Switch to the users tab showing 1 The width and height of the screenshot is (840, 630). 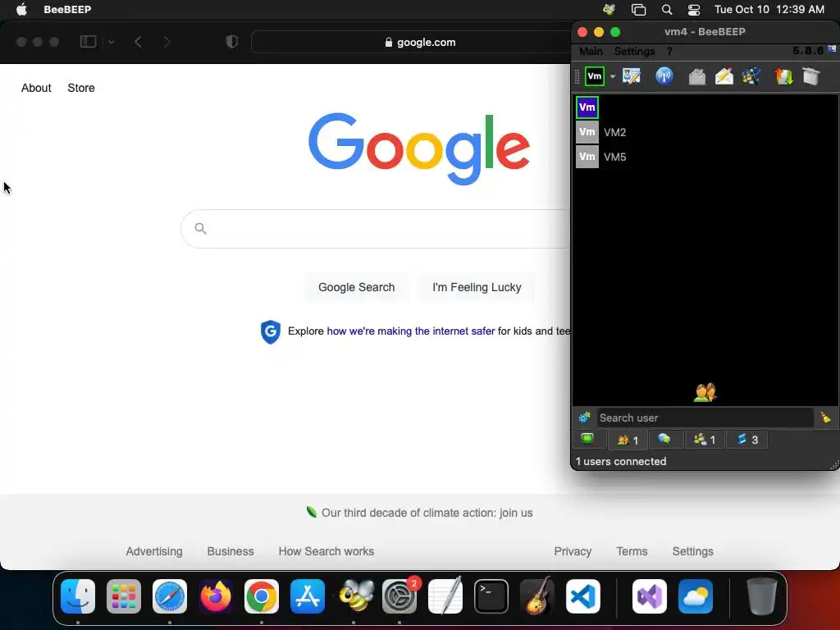[x=628, y=440]
